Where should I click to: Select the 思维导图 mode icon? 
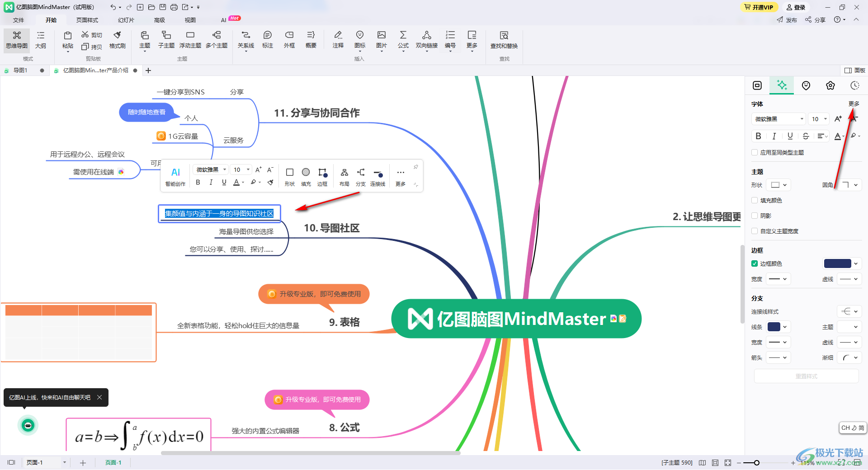(x=17, y=40)
